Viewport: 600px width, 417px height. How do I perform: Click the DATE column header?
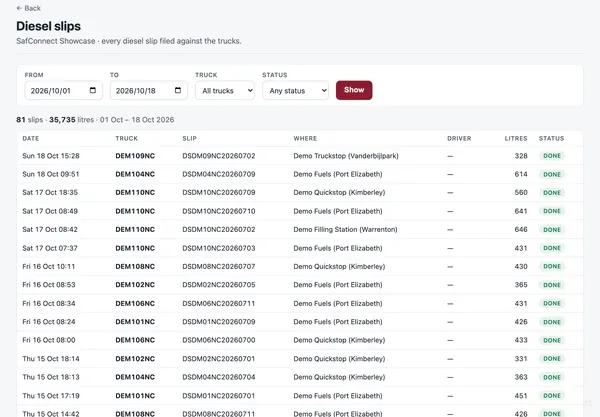[x=31, y=138]
